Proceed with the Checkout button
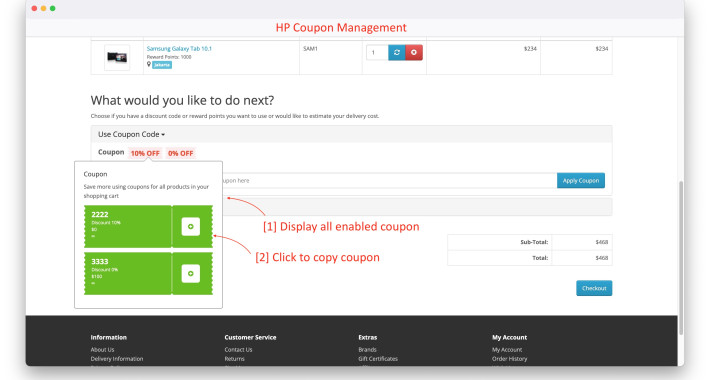 click(594, 288)
